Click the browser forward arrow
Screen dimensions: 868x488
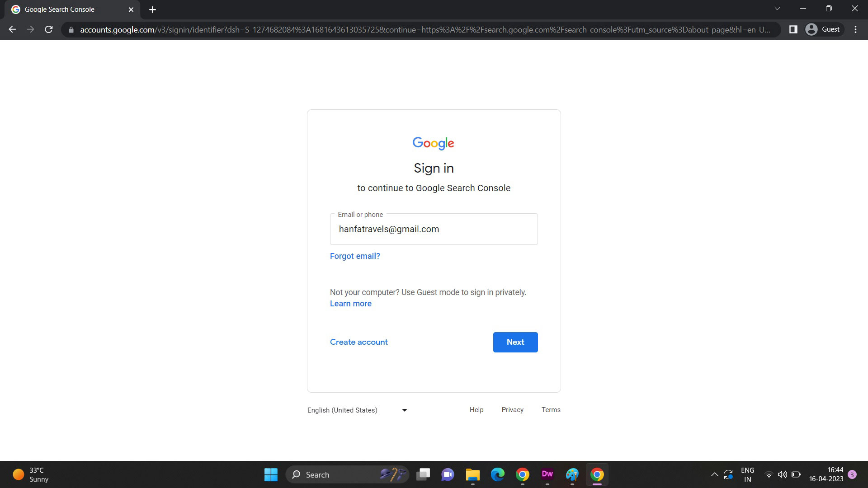30,29
